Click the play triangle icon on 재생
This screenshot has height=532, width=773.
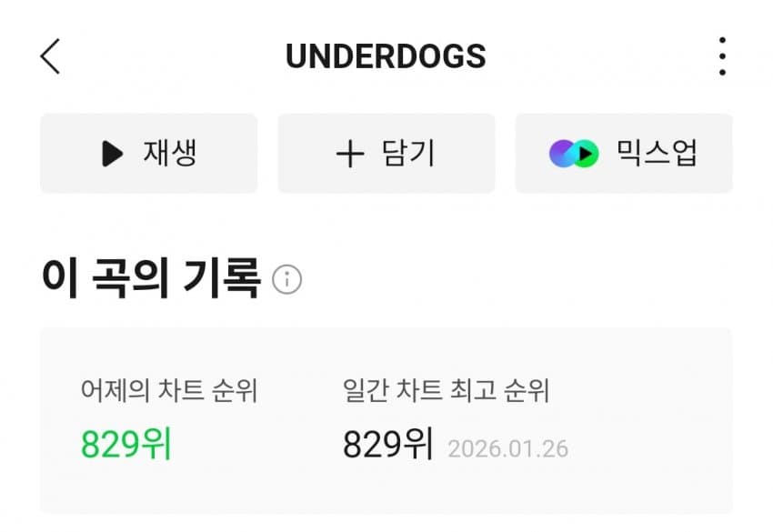tap(112, 154)
